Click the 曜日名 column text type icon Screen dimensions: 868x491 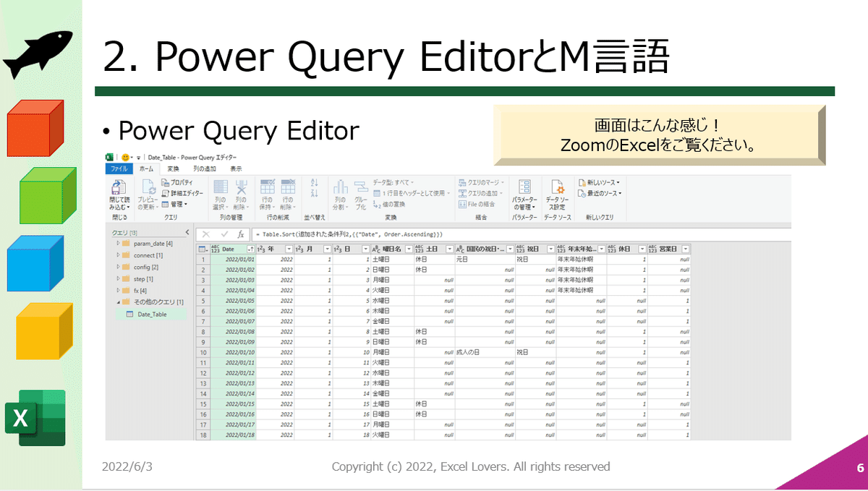[x=376, y=249]
